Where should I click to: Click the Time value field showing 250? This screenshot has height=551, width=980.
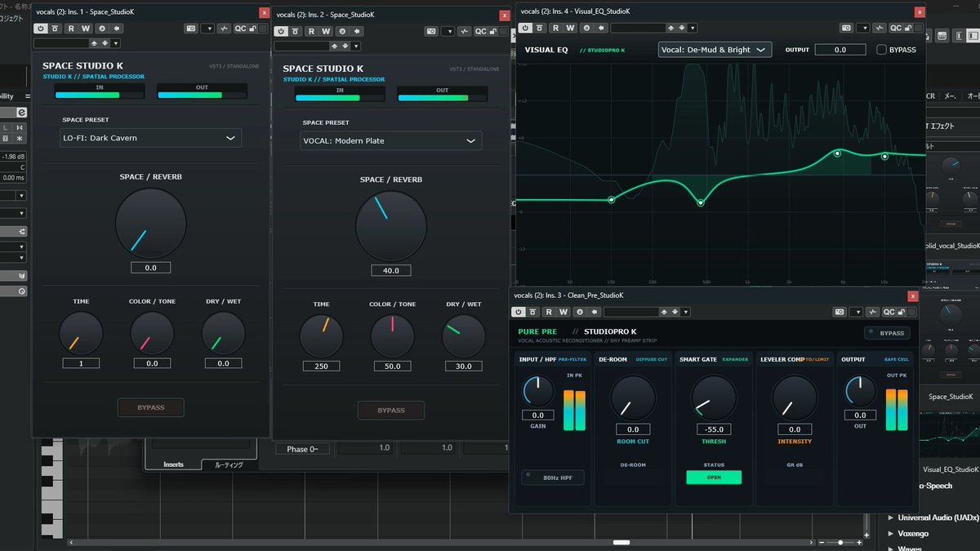pyautogui.click(x=321, y=366)
